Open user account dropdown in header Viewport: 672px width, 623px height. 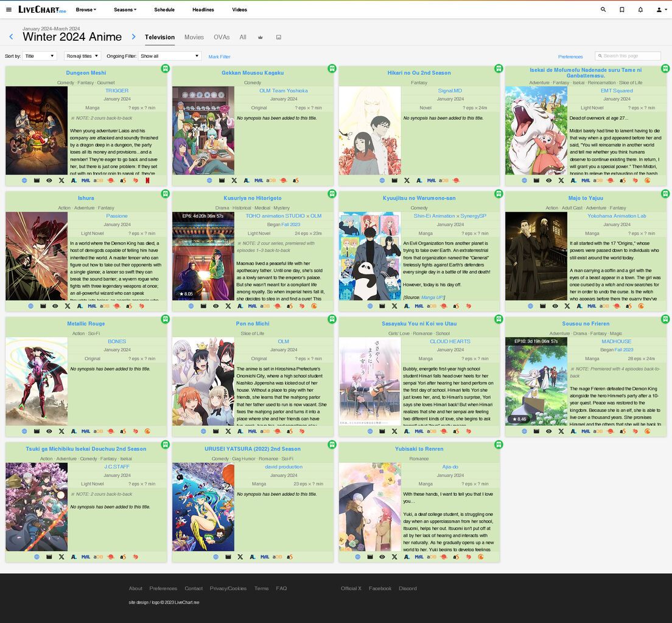tap(661, 9)
